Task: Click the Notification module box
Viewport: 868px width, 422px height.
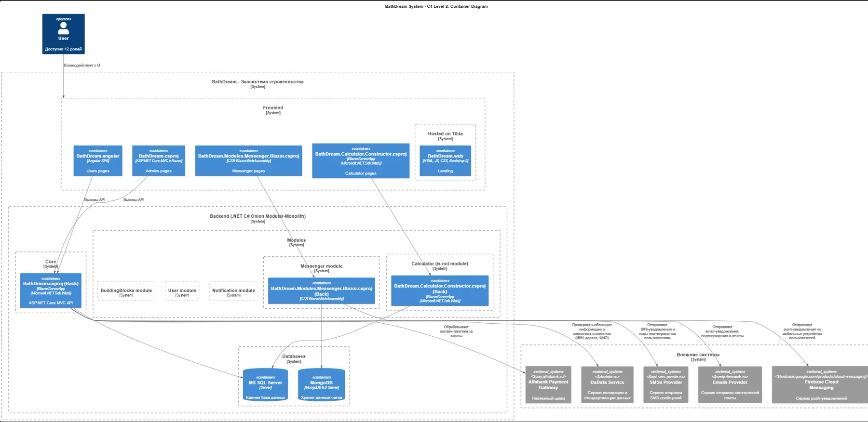Action: pos(233,291)
